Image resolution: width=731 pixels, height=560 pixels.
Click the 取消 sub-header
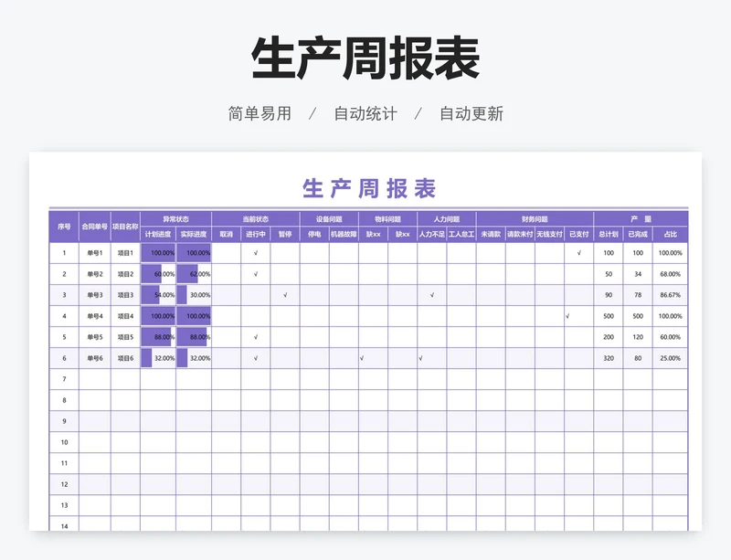[x=226, y=234]
